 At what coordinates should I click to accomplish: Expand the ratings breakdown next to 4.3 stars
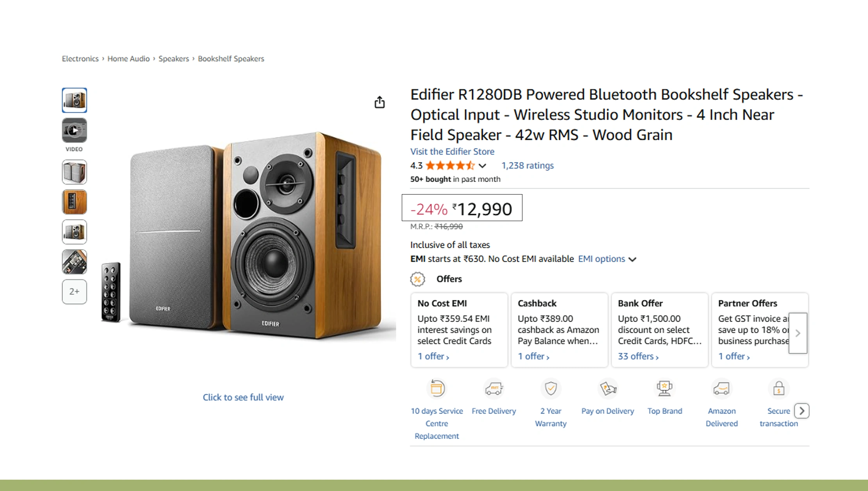483,166
